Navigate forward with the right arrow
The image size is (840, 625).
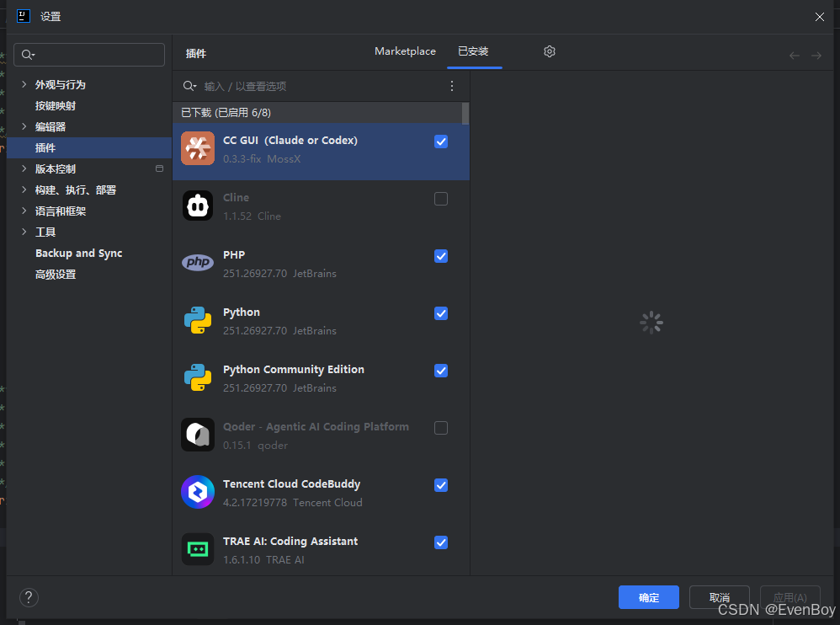point(816,56)
